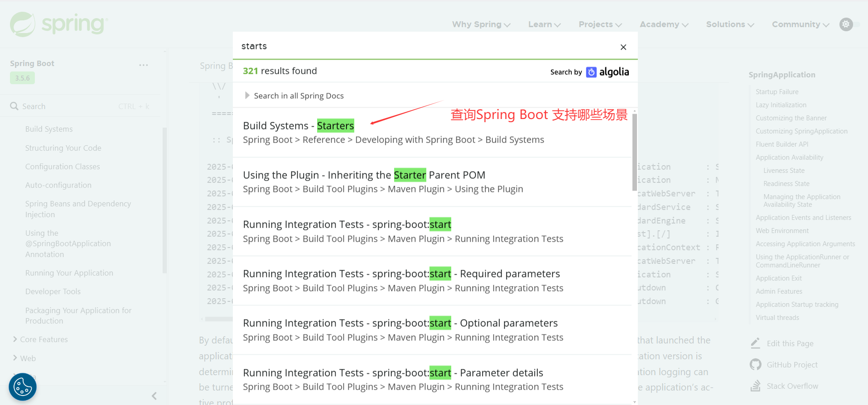This screenshot has height=405, width=868.
Task: Open Using the @SpringBootApplication Annotation
Action: (x=68, y=243)
